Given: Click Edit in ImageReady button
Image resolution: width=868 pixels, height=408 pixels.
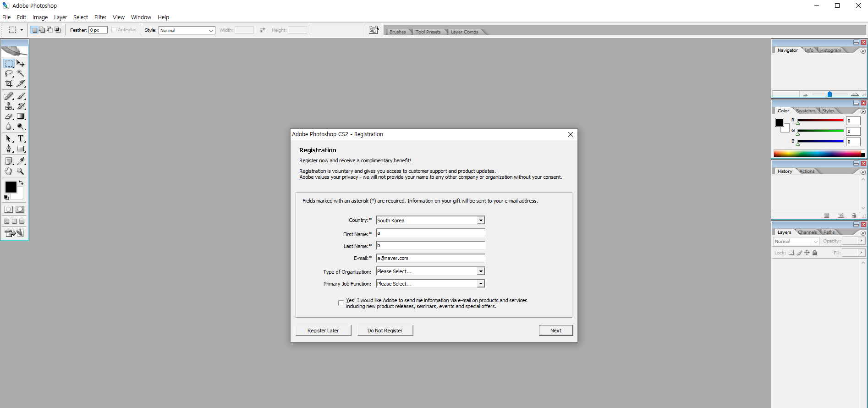Looking at the screenshot, I should point(14,233).
